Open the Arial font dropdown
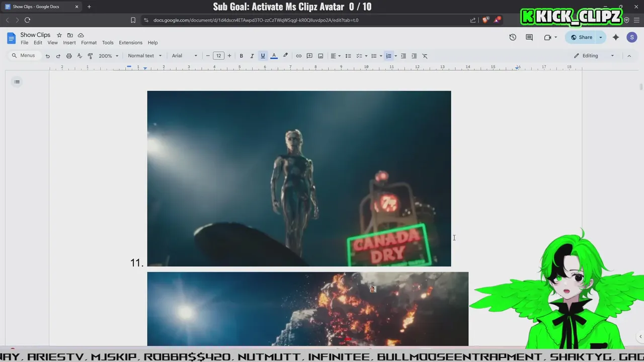 [x=184, y=56]
